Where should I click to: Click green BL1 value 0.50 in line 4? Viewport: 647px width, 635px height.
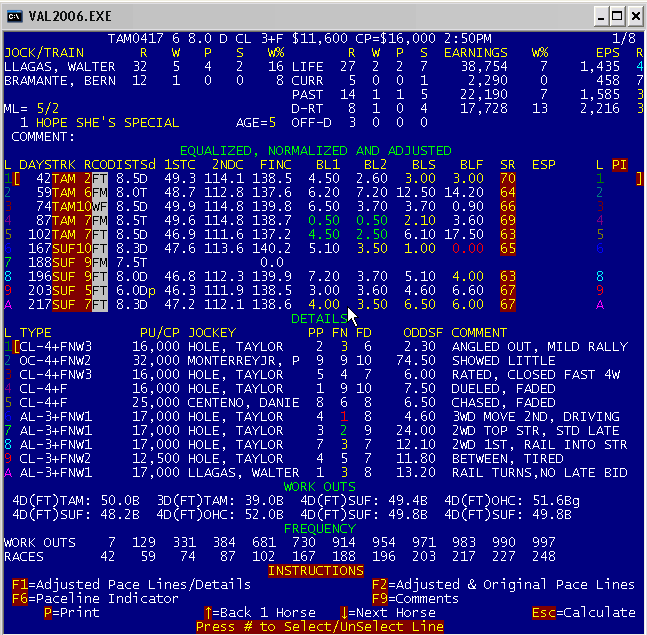(324, 221)
